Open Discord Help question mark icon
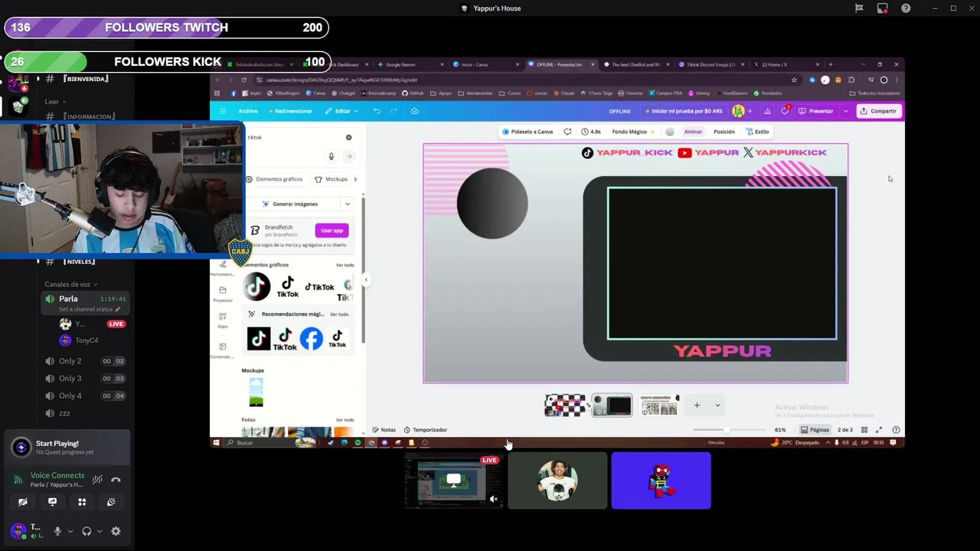Screen dimensions: 980x551 coord(906,8)
